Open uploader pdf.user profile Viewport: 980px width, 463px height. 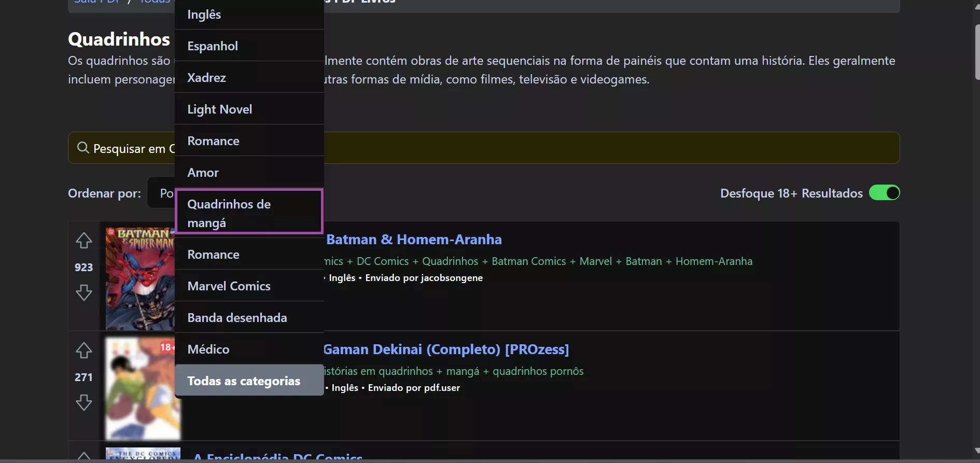pyautogui.click(x=442, y=388)
